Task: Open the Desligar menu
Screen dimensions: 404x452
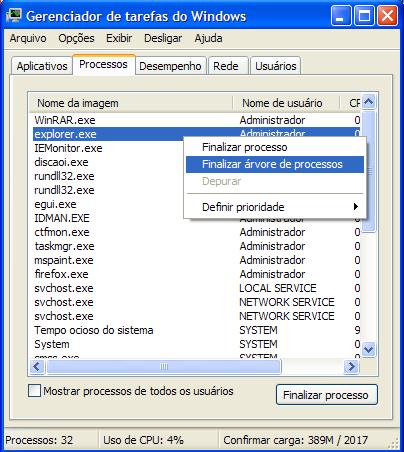Action: pos(163,38)
